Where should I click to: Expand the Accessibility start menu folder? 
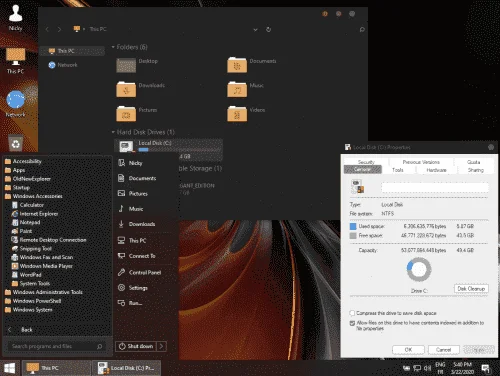[23, 161]
